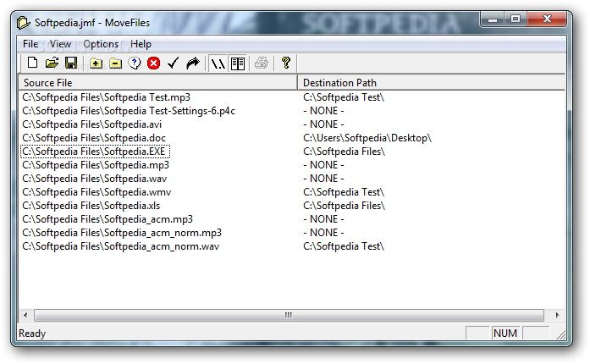Viewport: 590px width, 364px height.
Task: Toggle the two-column view icon
Action: coord(238,63)
